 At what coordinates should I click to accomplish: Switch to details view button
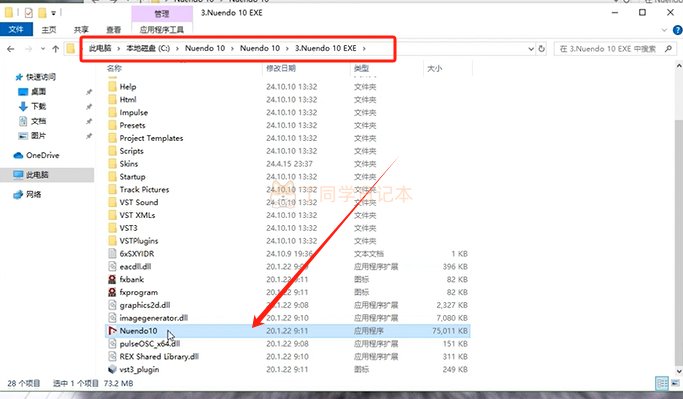point(662,383)
